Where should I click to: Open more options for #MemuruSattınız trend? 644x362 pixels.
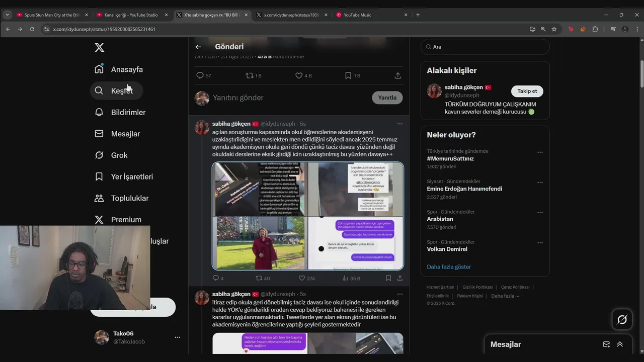click(540, 152)
